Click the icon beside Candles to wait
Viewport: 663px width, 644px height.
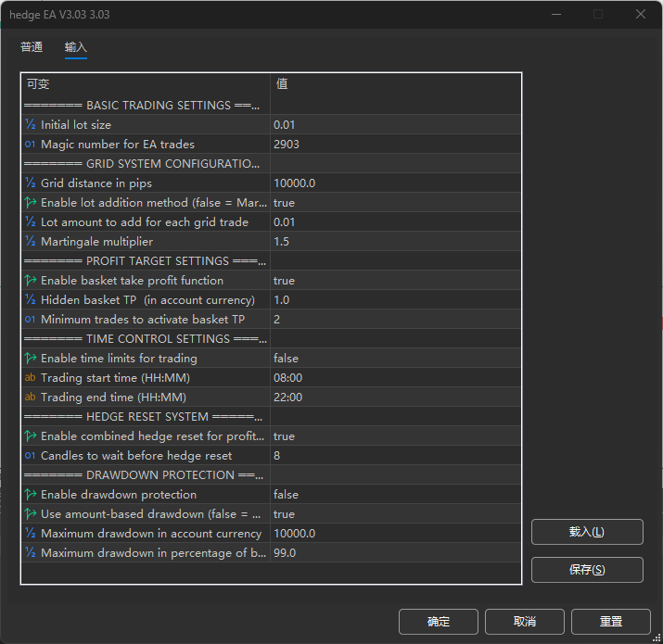click(31, 456)
